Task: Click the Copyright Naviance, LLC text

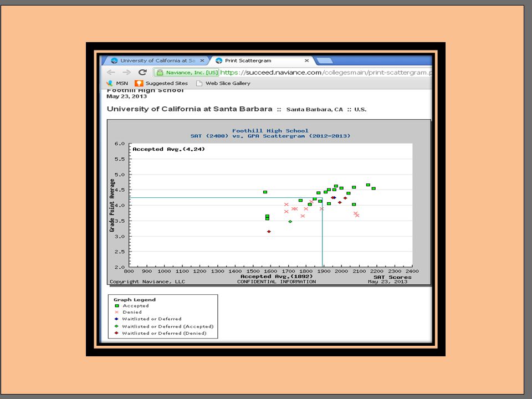Action: [x=147, y=282]
